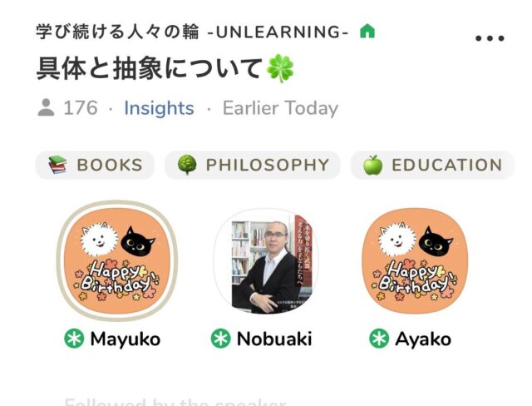The image size is (532, 406).
Task: Open Ayako's profile avatar
Action: [x=415, y=260]
